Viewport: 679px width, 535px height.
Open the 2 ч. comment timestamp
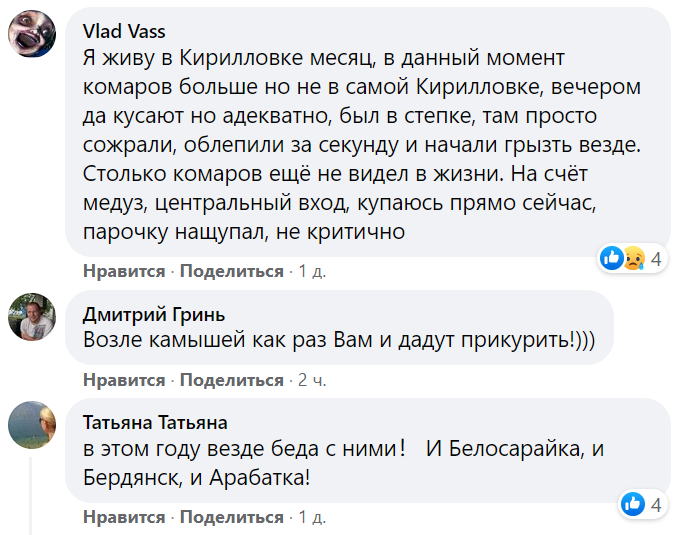pyautogui.click(x=312, y=380)
